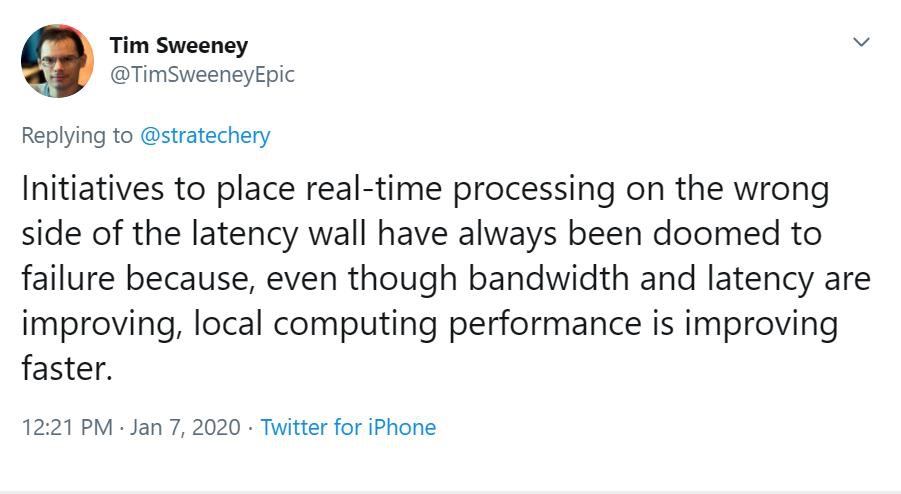Click the display name Tim Sweeney
Image resolution: width=901 pixels, height=494 pixels.
(x=179, y=46)
